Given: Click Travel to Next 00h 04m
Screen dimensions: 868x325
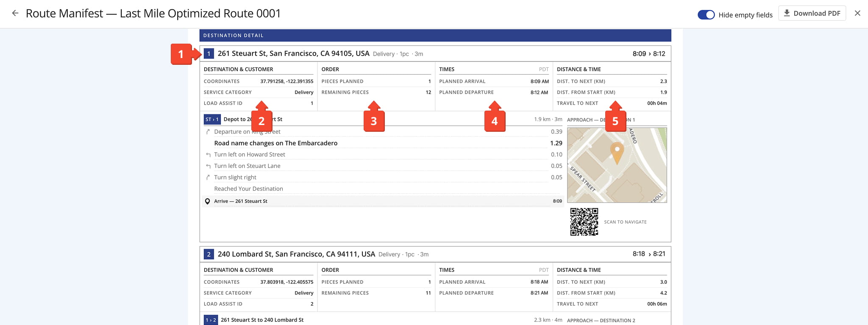Looking at the screenshot, I should 657,103.
